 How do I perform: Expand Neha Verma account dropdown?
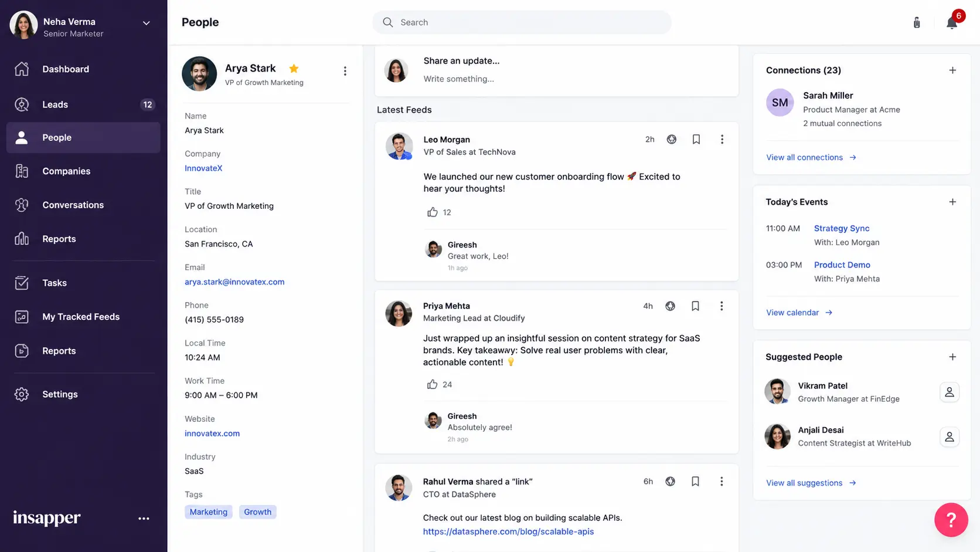(x=147, y=23)
